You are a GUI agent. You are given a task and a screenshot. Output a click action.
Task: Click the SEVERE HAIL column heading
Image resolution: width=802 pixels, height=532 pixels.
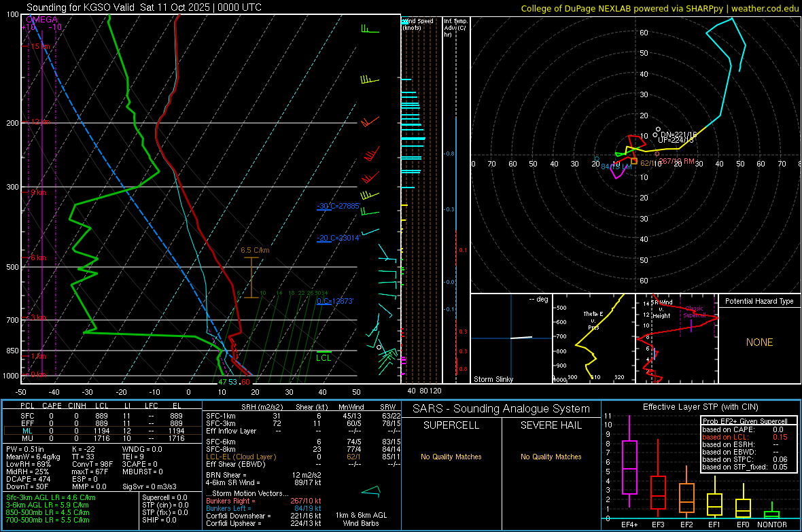pyautogui.click(x=551, y=425)
